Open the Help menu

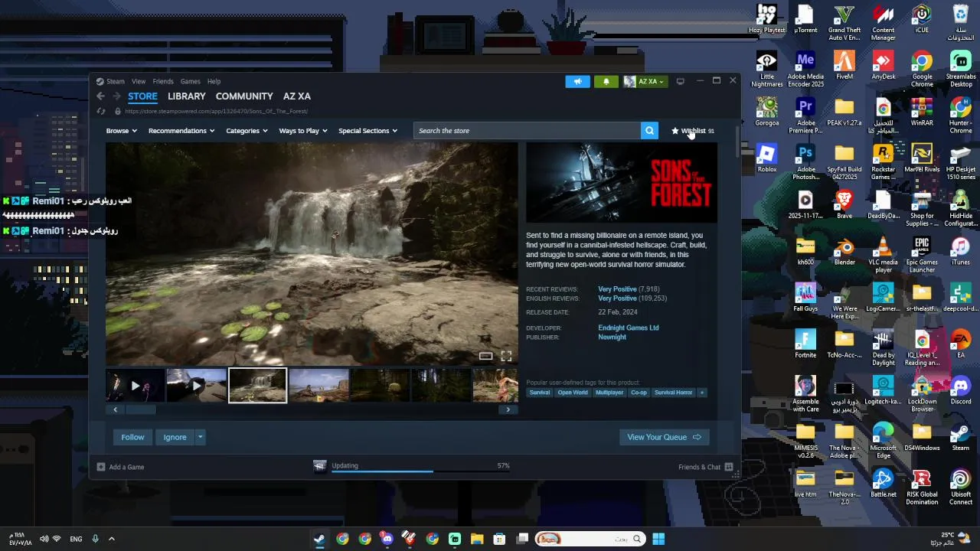214,81
